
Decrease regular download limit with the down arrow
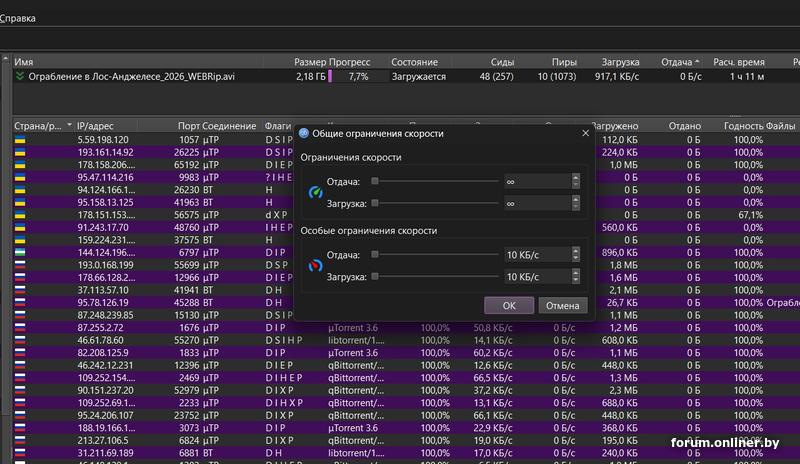pyautogui.click(x=576, y=207)
